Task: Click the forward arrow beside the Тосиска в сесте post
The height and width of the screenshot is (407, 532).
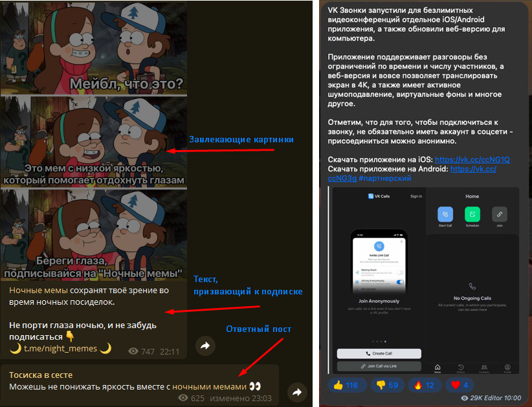Action: (297, 392)
